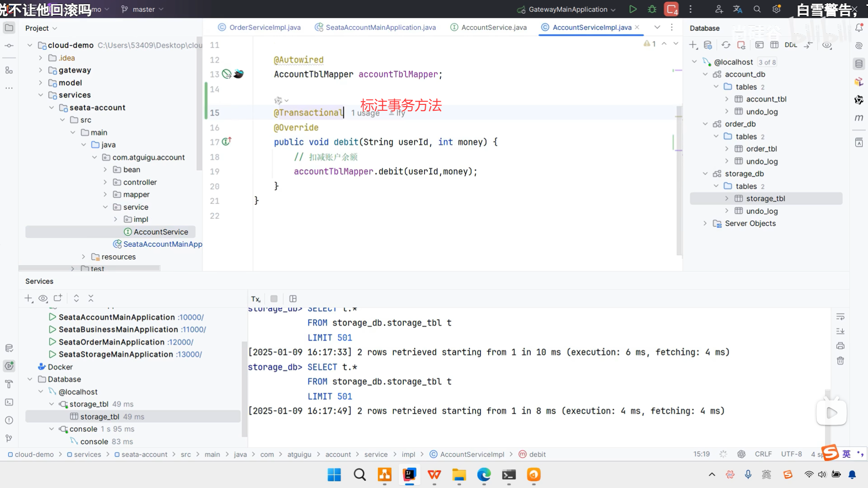Refresh the database connection
This screenshot has height=488, width=868.
[x=726, y=45]
